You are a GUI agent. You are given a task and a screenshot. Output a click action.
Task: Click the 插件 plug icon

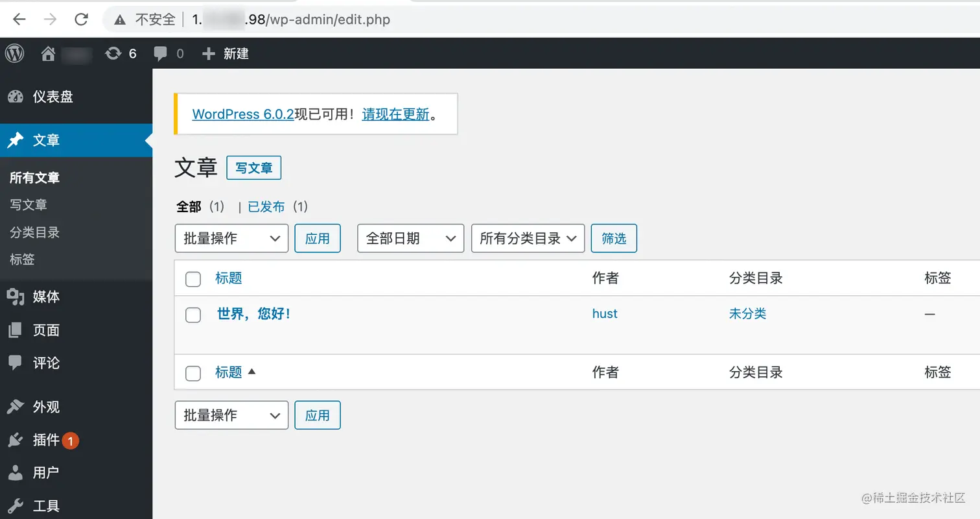coord(16,440)
